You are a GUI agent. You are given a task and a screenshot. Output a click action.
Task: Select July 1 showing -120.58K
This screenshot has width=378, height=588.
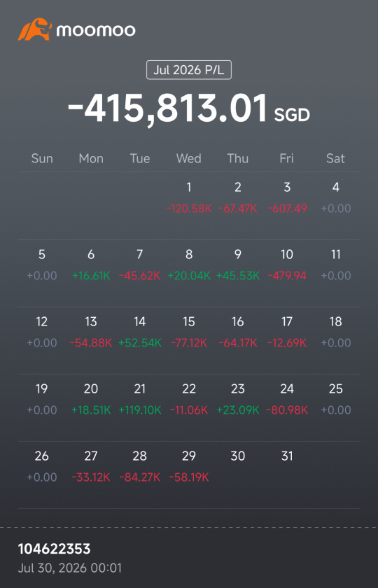pyautogui.click(x=189, y=198)
